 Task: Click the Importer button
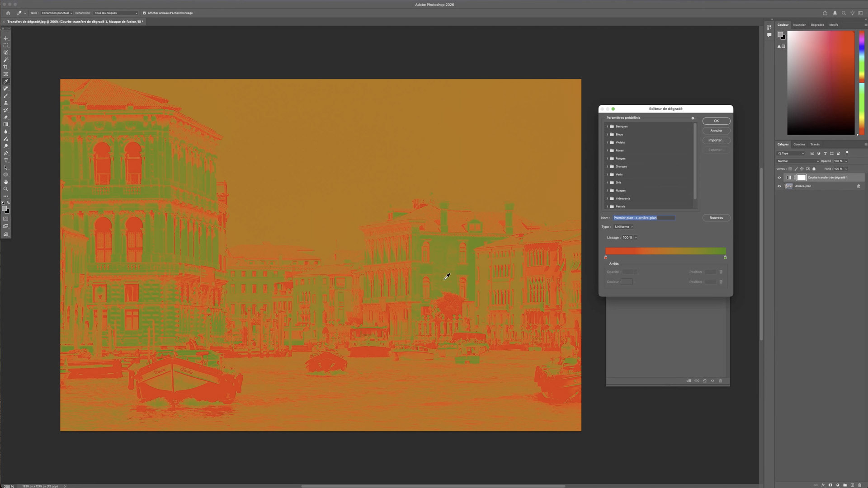pyautogui.click(x=716, y=141)
